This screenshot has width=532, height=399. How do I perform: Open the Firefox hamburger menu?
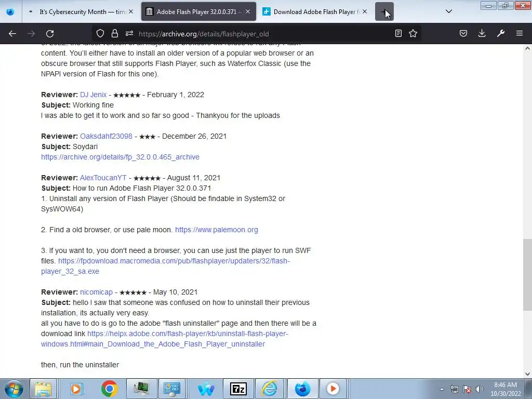coord(520,33)
